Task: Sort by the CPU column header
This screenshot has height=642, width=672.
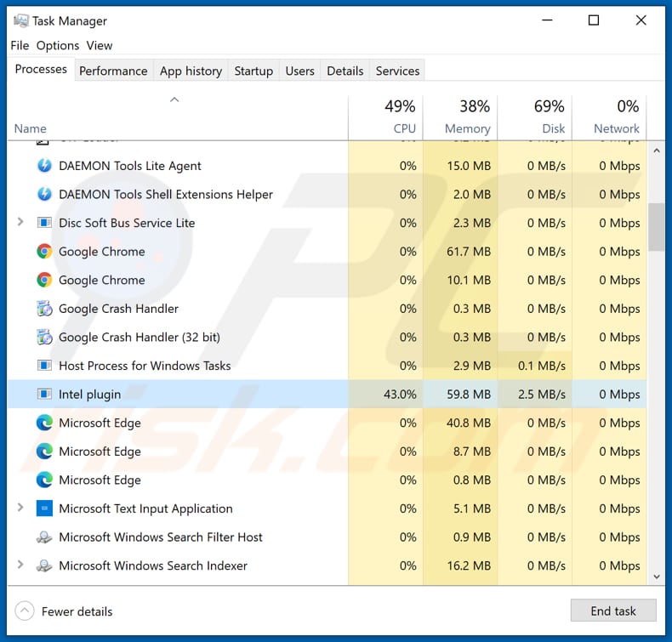Action: [385, 117]
